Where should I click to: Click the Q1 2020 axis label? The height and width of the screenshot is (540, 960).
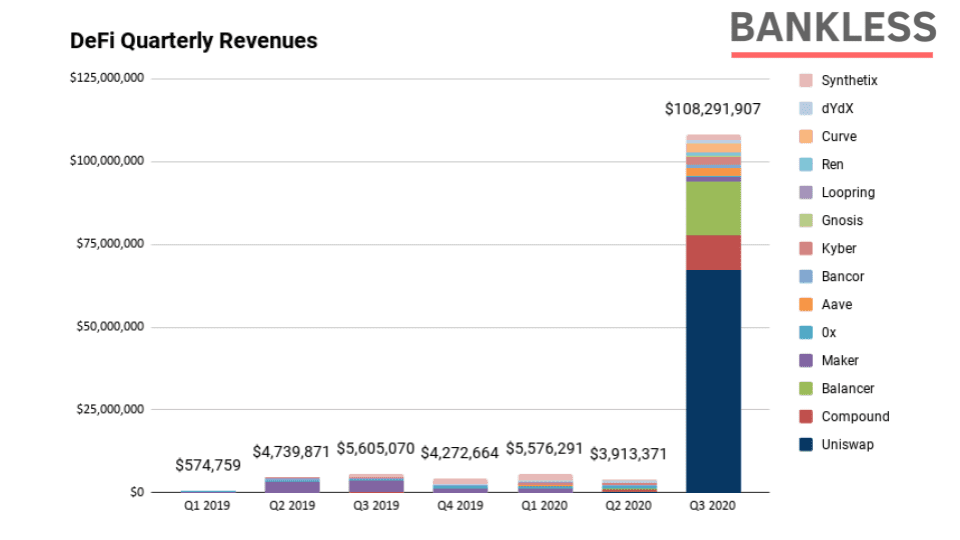point(544,506)
